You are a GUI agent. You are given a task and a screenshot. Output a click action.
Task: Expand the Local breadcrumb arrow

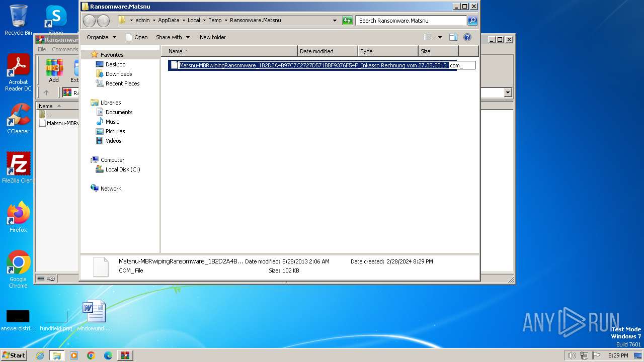pos(204,21)
